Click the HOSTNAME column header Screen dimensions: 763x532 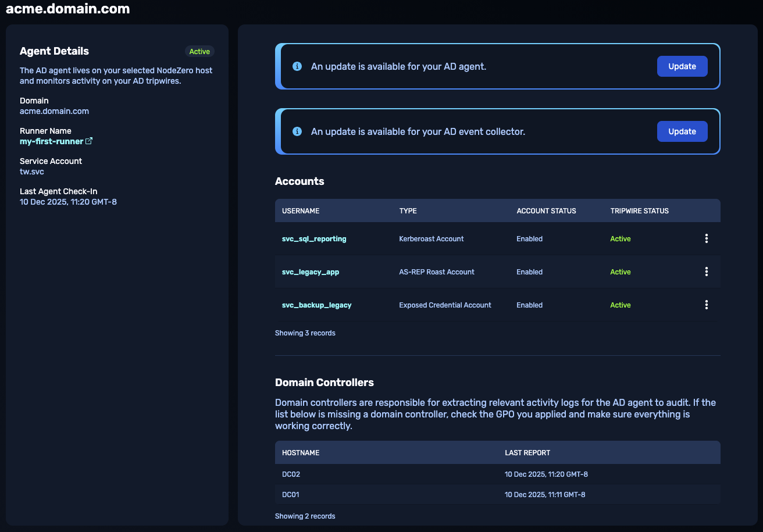pos(301,453)
